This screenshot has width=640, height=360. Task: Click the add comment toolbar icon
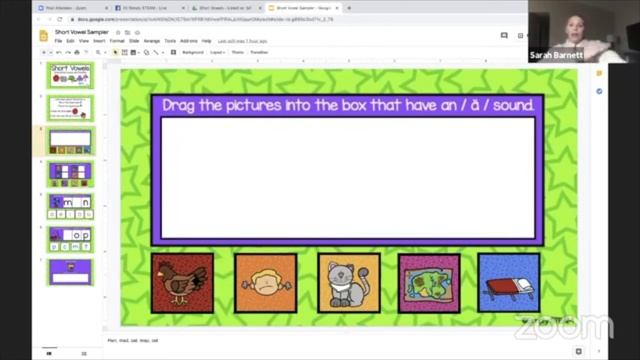pos(173,52)
